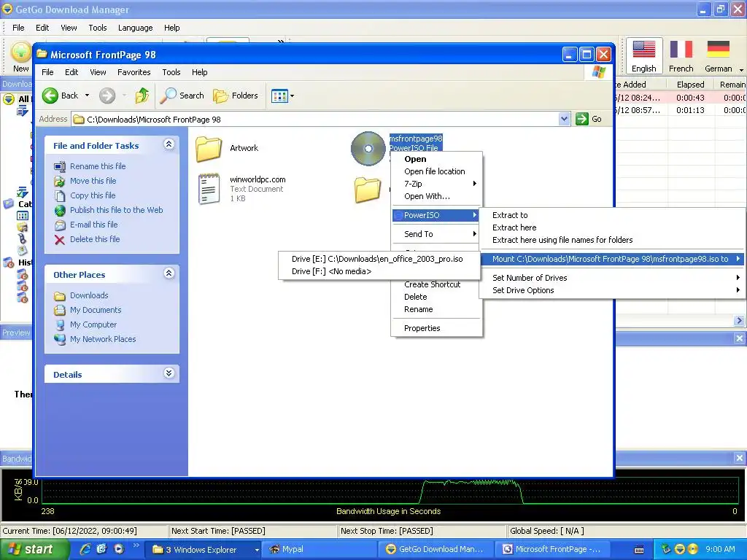
Task: Collapse File and Folder Tasks panel
Action: 169,144
